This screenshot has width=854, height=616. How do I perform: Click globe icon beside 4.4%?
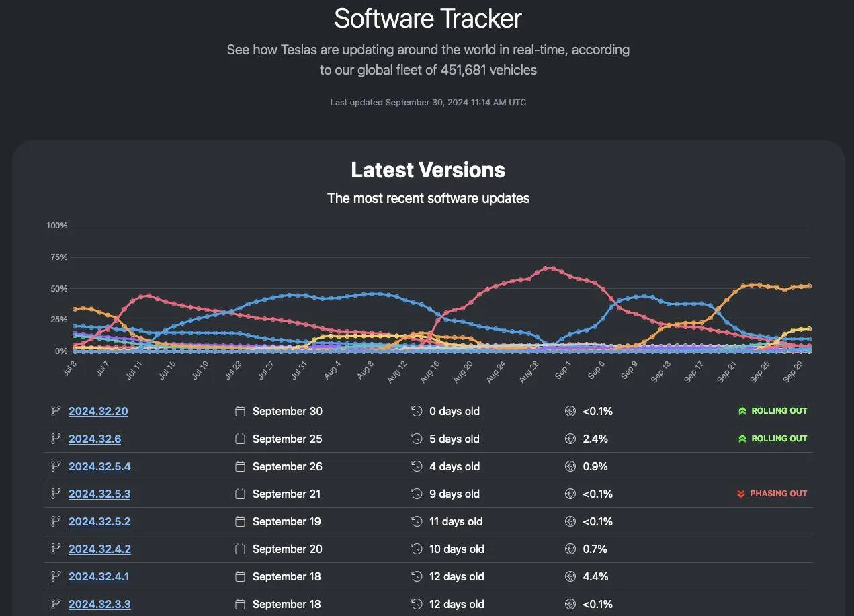point(570,576)
